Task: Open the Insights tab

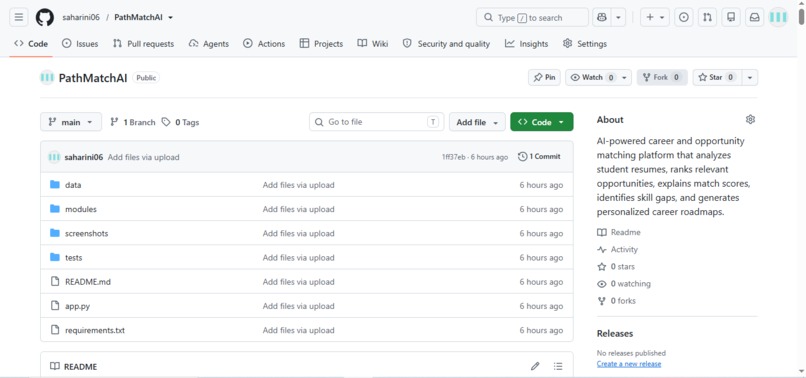Action: (x=526, y=44)
